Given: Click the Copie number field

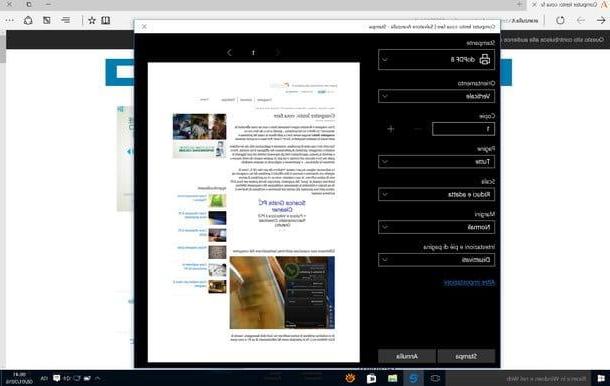Looking at the screenshot, I should [x=463, y=129].
